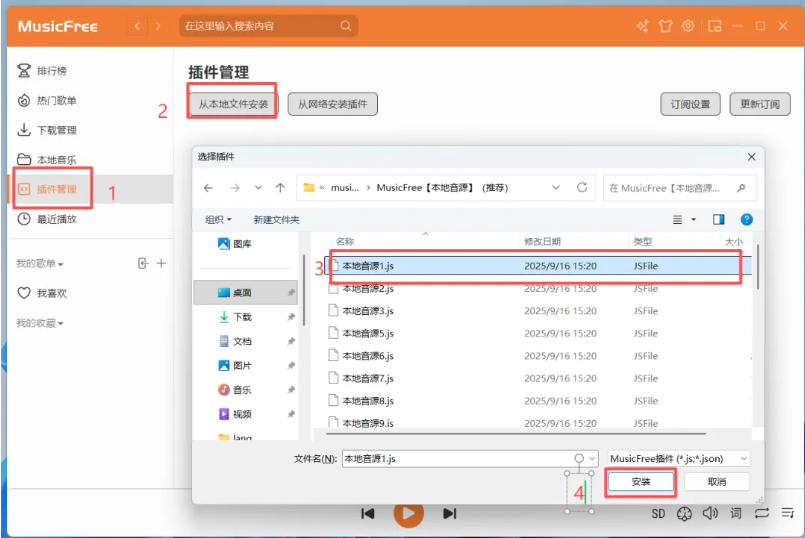Click MusicFree forward navigation arrow
Viewport: 805px width, 538px height.
click(158, 26)
